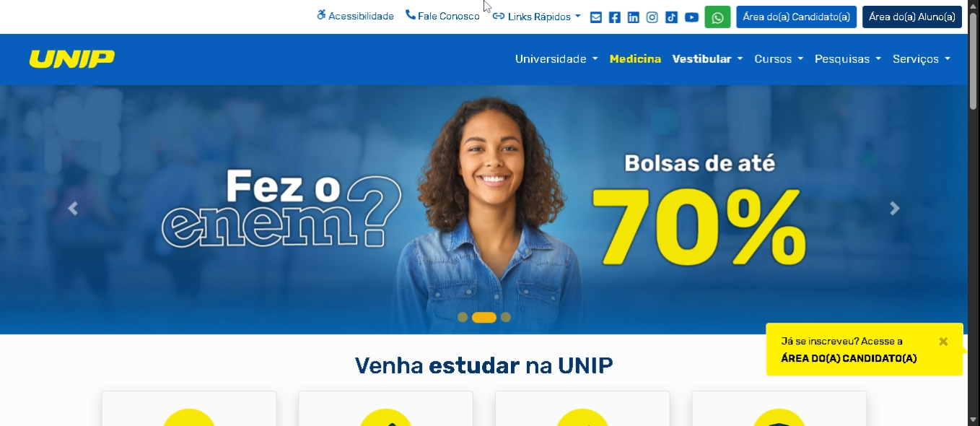980x426 pixels.
Task: Expand the Universidade menu dropdown
Action: [x=556, y=59]
